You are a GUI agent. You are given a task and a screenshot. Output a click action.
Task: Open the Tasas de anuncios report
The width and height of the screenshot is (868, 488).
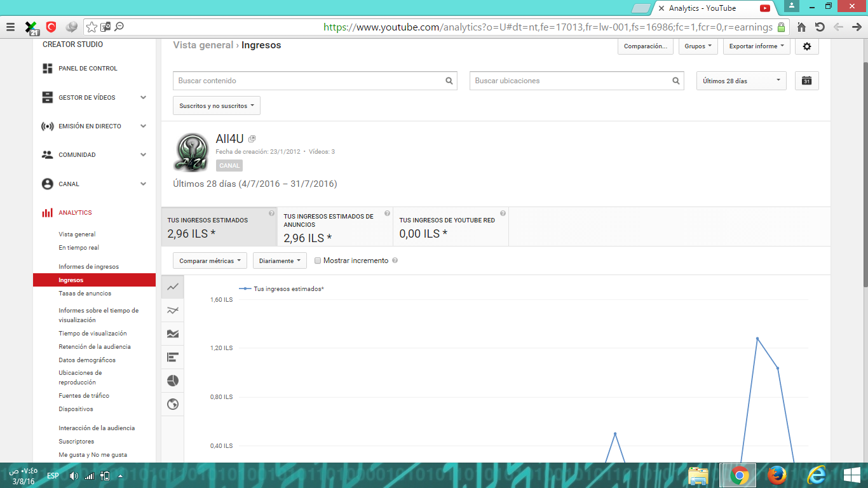pos(85,294)
